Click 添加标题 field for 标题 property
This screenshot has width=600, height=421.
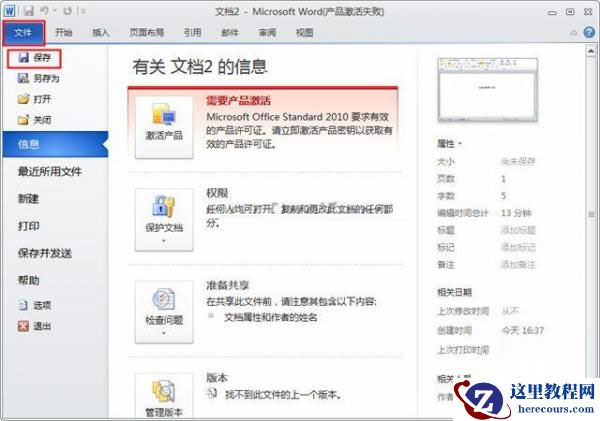click(518, 230)
